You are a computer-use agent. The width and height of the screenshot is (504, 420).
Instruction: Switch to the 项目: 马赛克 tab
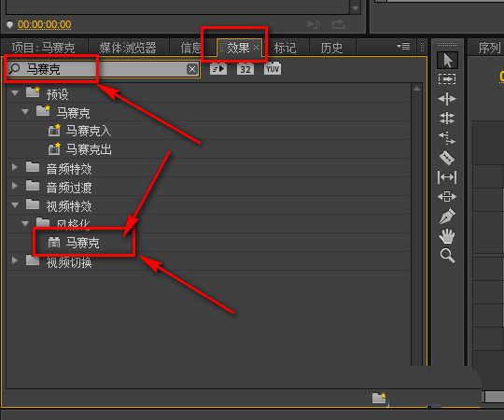[x=44, y=48]
